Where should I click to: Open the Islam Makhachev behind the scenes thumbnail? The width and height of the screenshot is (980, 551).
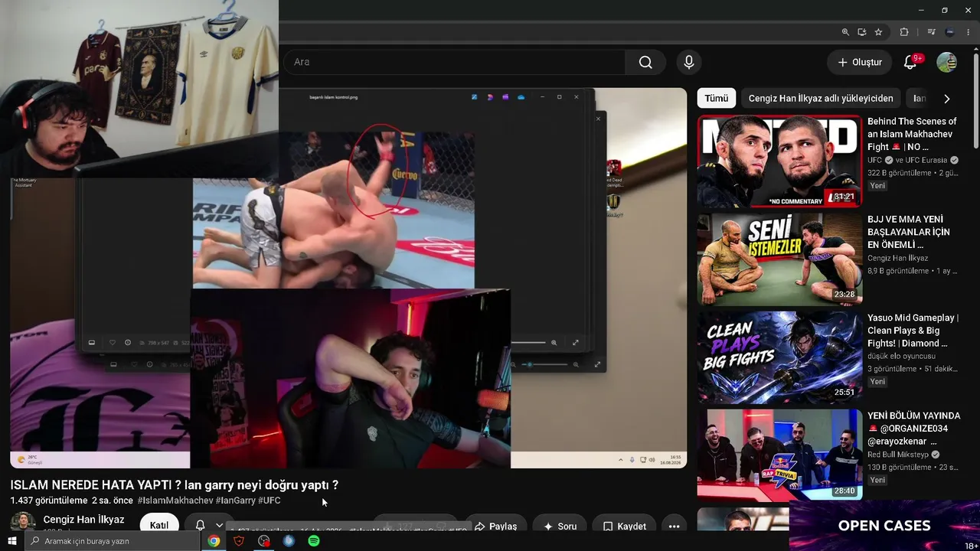point(779,161)
